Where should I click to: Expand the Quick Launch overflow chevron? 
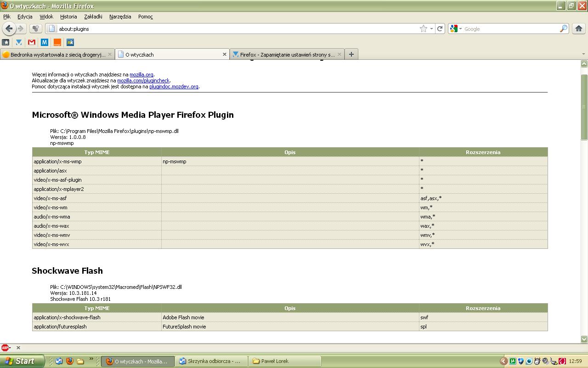click(x=91, y=359)
